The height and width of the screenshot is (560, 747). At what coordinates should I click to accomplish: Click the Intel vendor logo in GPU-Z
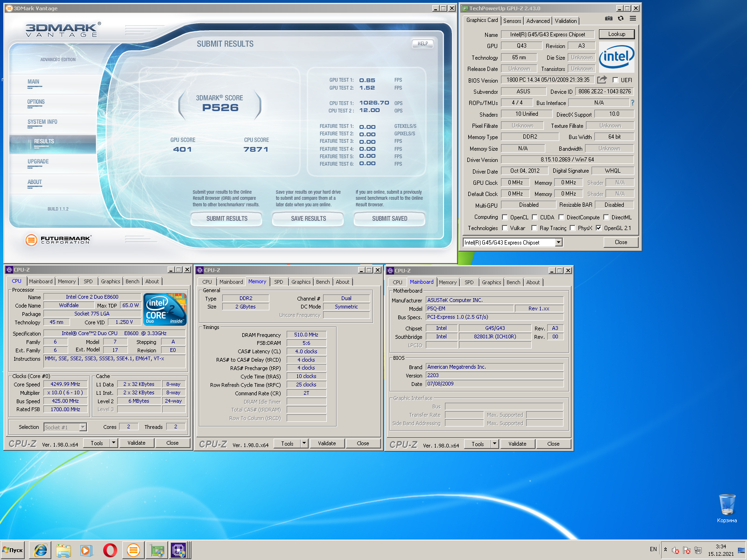tap(617, 56)
